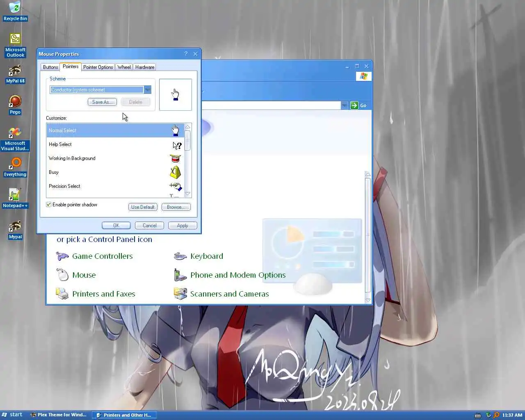Click the Customize list scroll down arrow
The image size is (525, 420).
coord(188,194)
